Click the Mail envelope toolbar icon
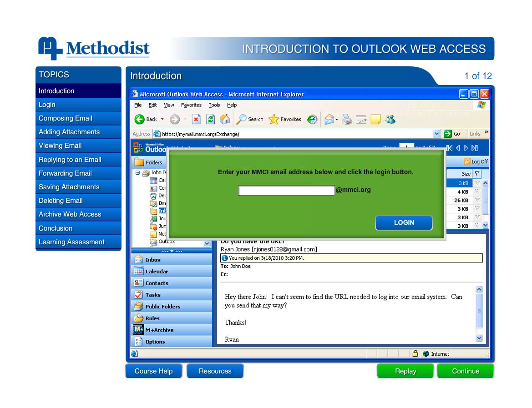The image size is (532, 408). pos(329,119)
